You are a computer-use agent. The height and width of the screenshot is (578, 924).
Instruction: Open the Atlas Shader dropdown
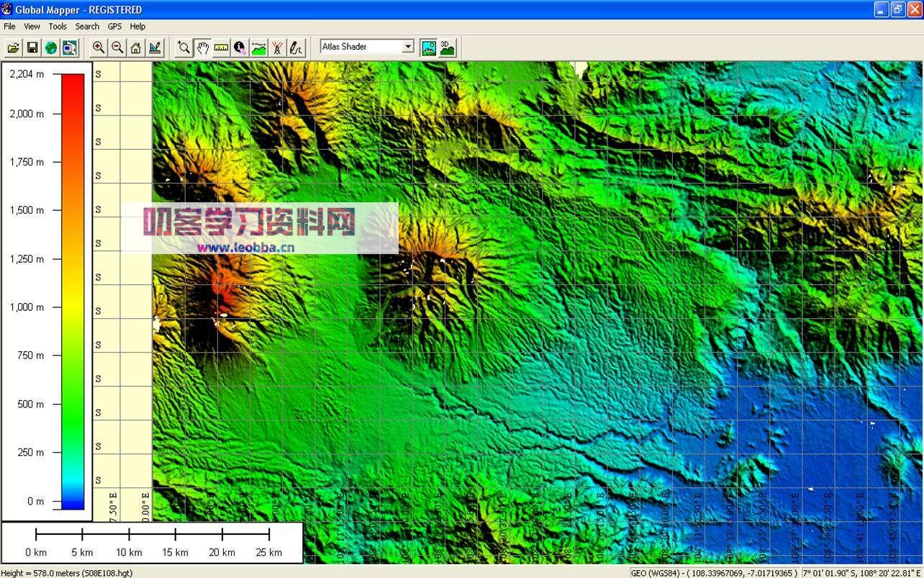point(408,46)
